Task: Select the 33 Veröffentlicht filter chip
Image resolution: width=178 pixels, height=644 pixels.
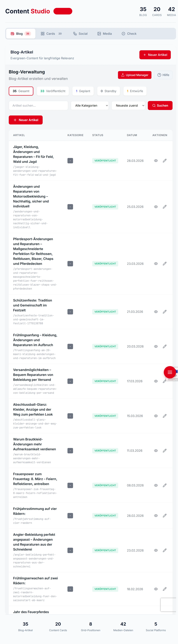Action: (53, 91)
